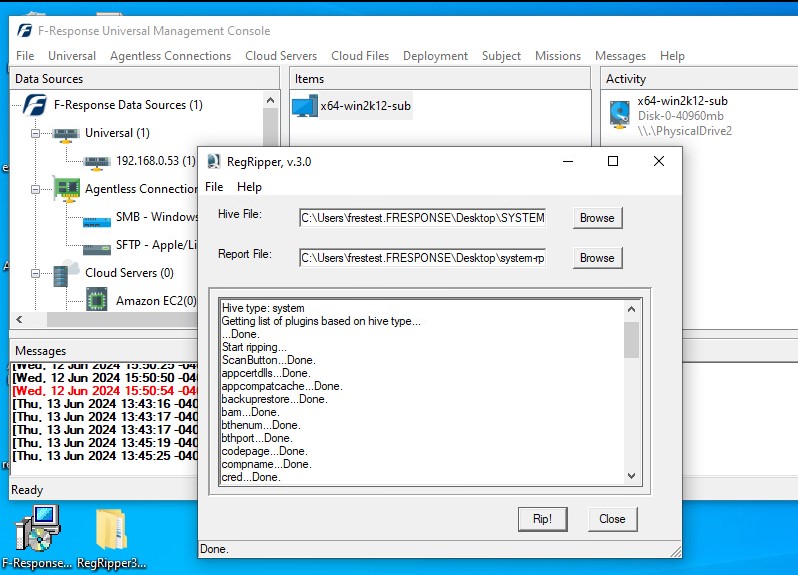Click the Agentless Connections network card icon
This screenshot has height=575, width=798.
click(x=67, y=189)
